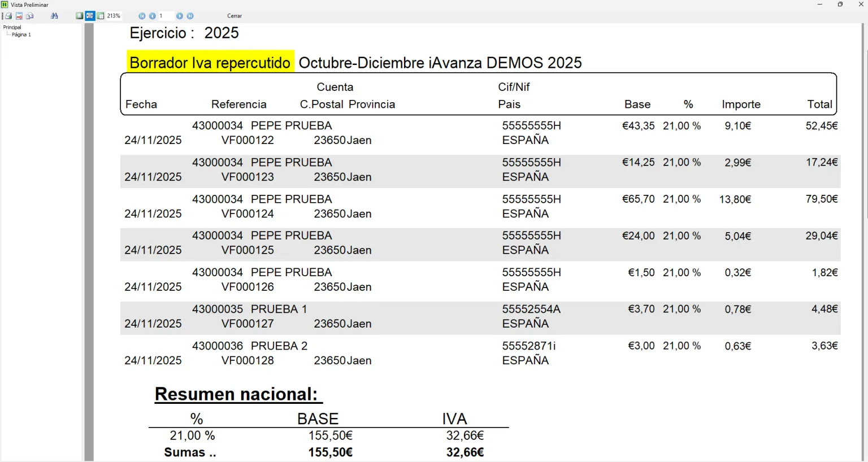Click the print report icon

pos(8,16)
